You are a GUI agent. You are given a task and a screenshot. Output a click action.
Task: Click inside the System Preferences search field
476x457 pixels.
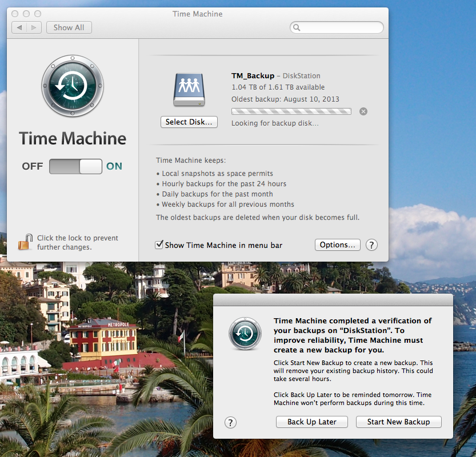[340, 27]
